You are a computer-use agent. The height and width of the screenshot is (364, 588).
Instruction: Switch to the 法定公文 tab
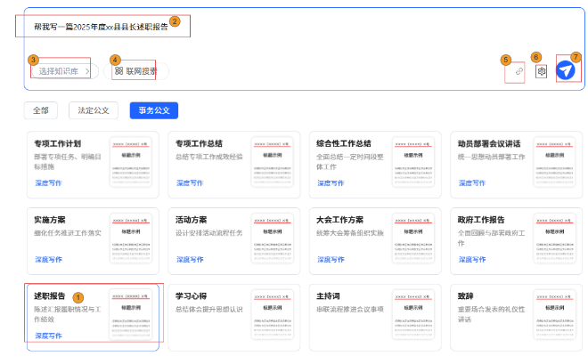tap(94, 110)
